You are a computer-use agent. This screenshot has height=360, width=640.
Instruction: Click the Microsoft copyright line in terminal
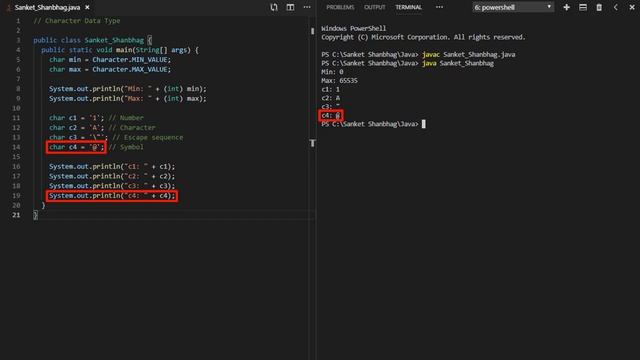click(423, 37)
